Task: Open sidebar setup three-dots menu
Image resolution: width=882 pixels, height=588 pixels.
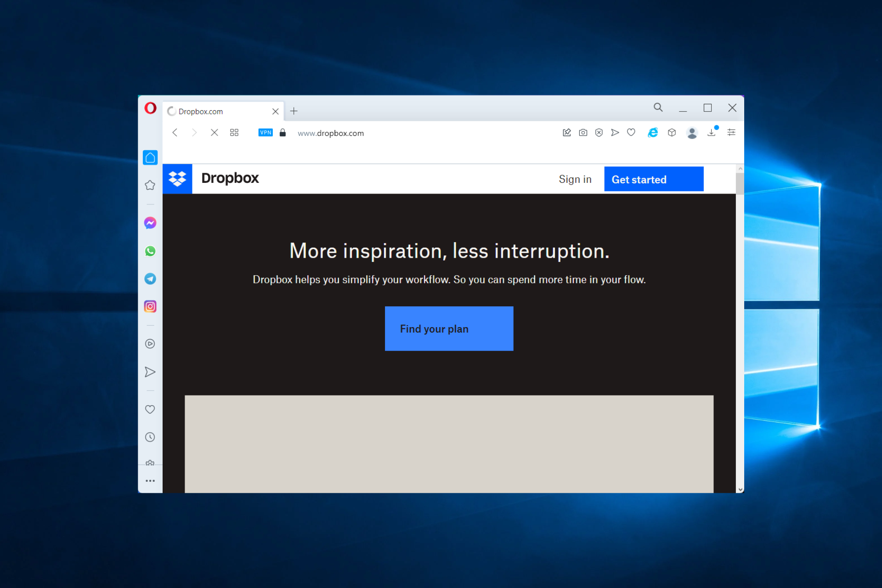Action: tap(150, 481)
